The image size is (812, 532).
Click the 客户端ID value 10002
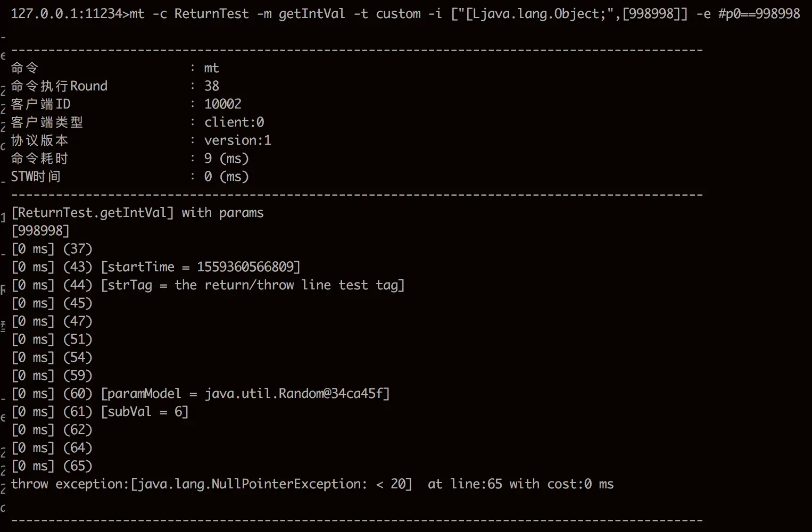(x=223, y=104)
